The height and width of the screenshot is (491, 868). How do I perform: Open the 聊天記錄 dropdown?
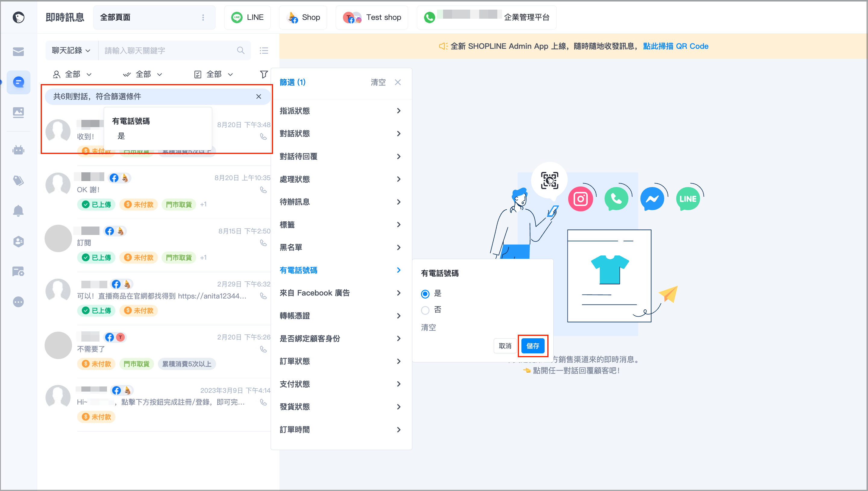click(71, 51)
